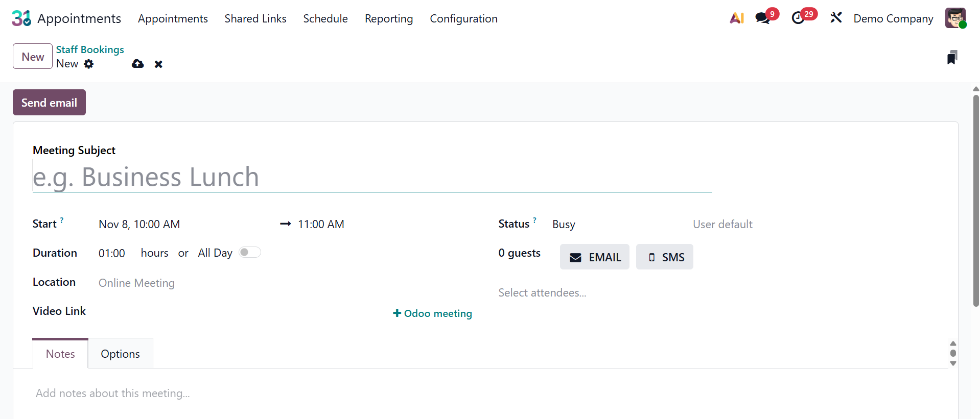Click the user avatar picture

tap(955, 18)
